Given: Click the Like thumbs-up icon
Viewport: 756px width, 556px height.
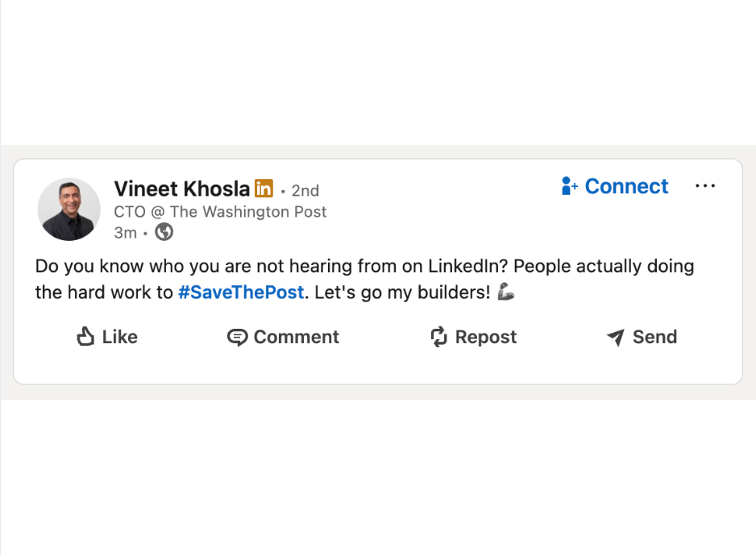Looking at the screenshot, I should pyautogui.click(x=85, y=337).
